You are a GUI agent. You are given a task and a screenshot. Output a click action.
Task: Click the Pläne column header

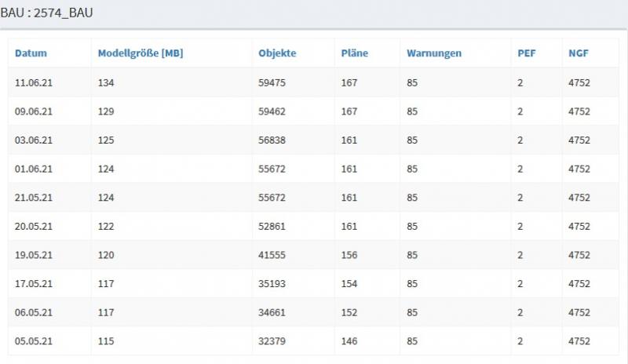coord(355,54)
